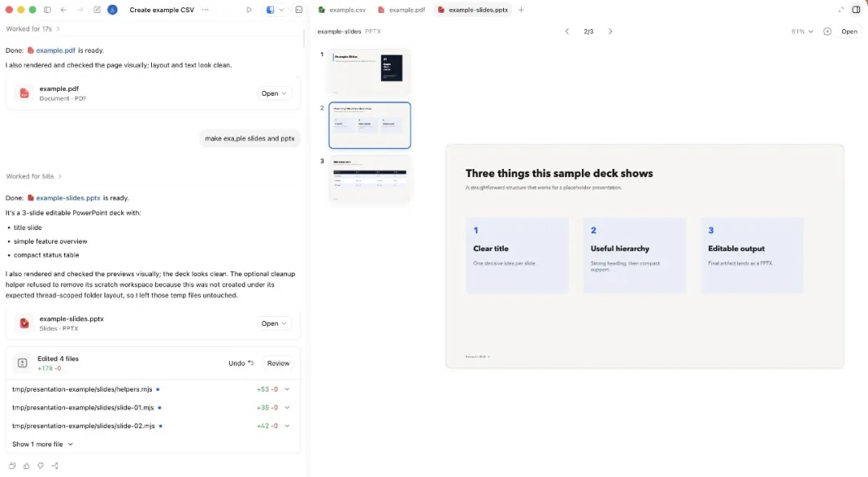This screenshot has height=477, width=868.
Task: Add a new tab with plus icon
Action: pos(521,10)
